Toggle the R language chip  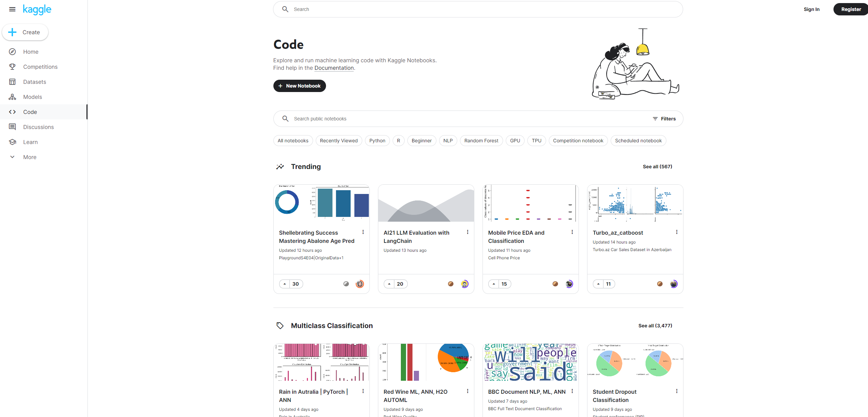pos(398,141)
